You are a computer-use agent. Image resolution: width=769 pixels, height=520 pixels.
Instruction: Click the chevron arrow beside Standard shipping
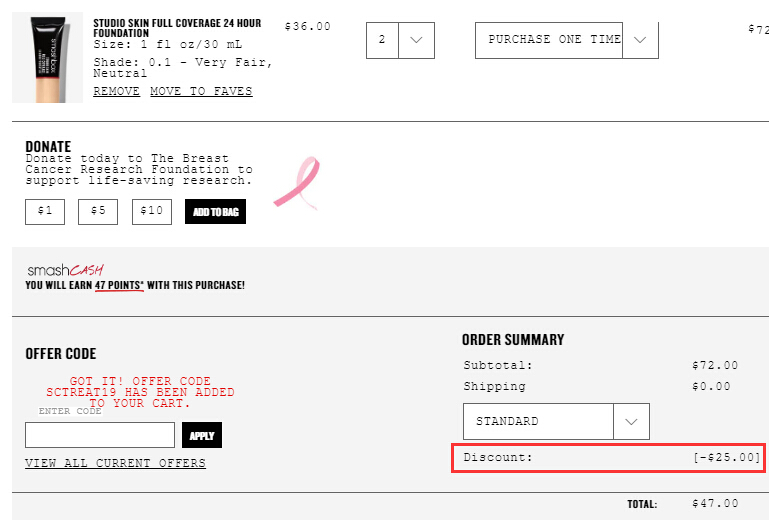click(631, 421)
